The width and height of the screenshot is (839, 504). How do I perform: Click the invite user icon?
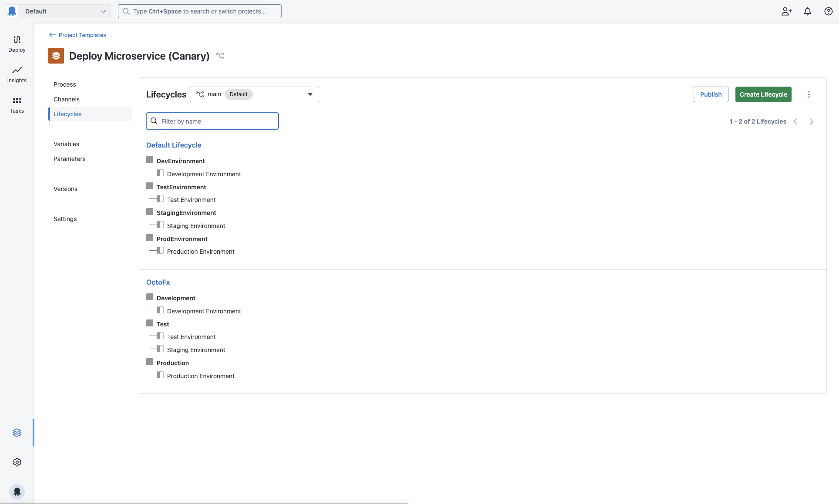(x=786, y=11)
